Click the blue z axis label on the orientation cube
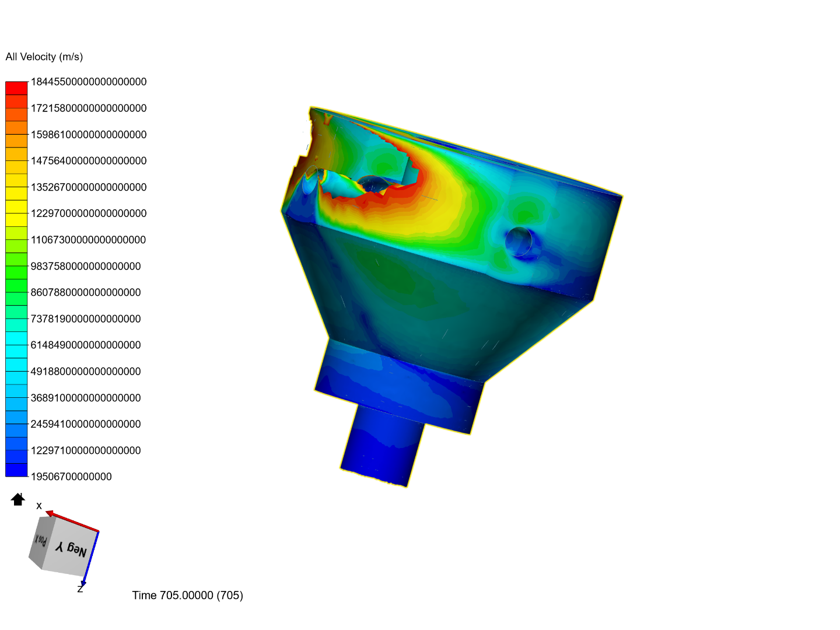 pyautogui.click(x=80, y=589)
